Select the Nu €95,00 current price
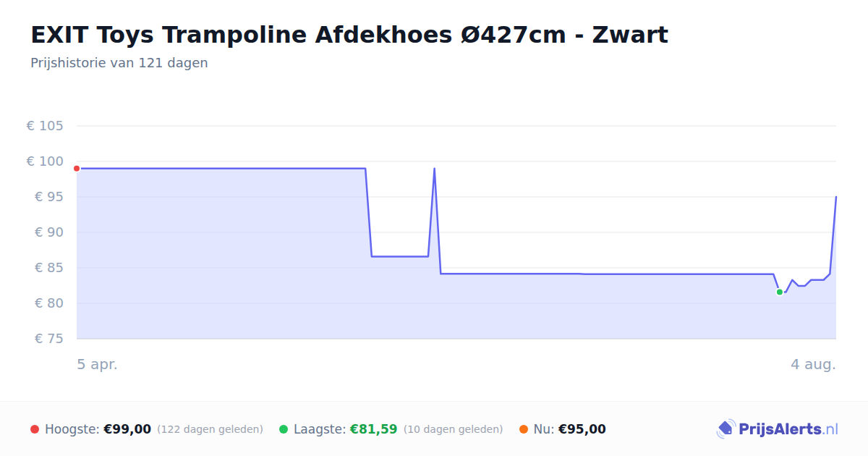 582,429
